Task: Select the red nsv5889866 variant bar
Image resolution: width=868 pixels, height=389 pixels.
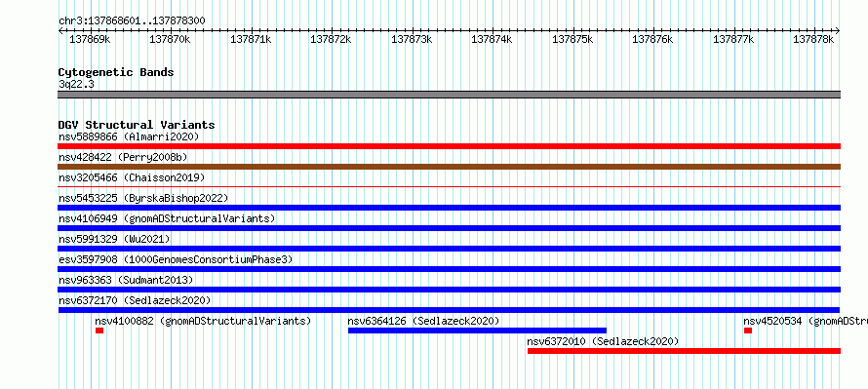Action: (x=449, y=146)
